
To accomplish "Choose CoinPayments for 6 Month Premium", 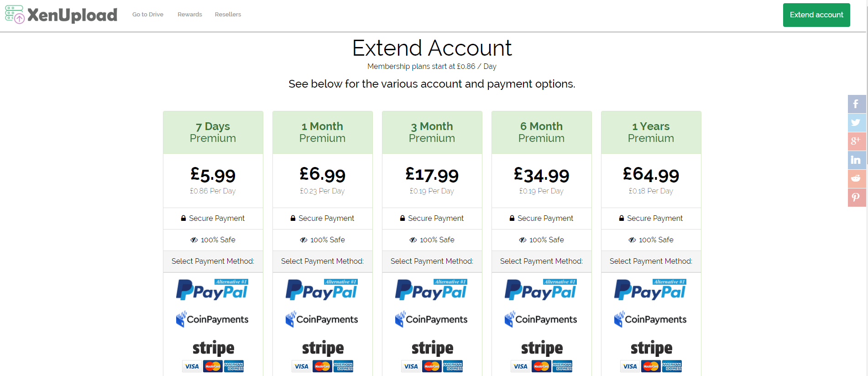I will coord(541,319).
